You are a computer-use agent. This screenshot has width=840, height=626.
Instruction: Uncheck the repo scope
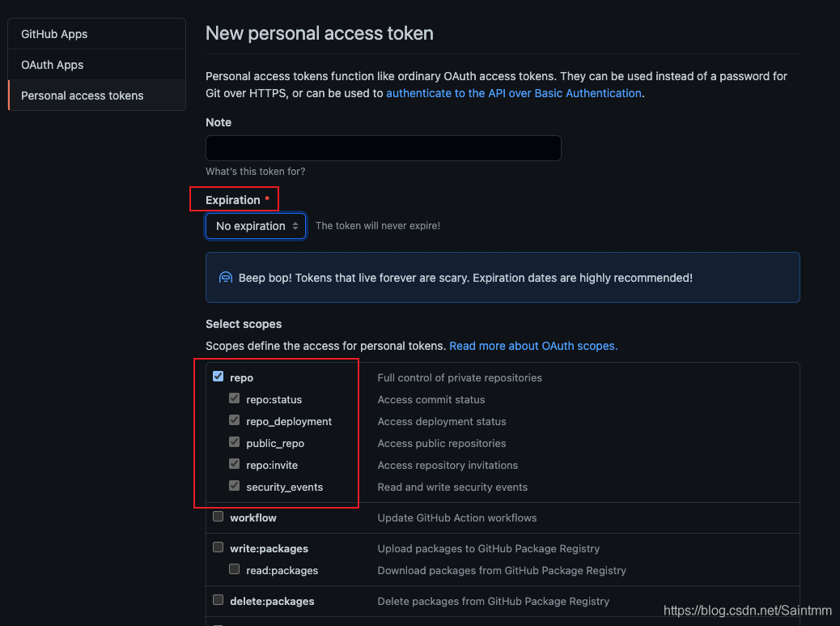coord(218,377)
